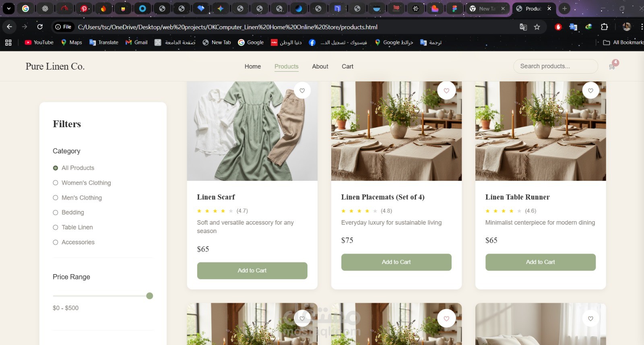Open a new browser tab with plus

(565, 8)
